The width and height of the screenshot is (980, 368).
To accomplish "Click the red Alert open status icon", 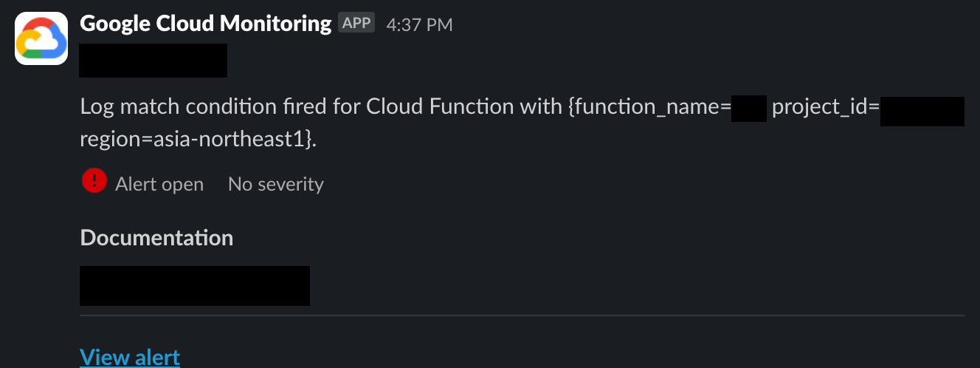I will [94, 181].
